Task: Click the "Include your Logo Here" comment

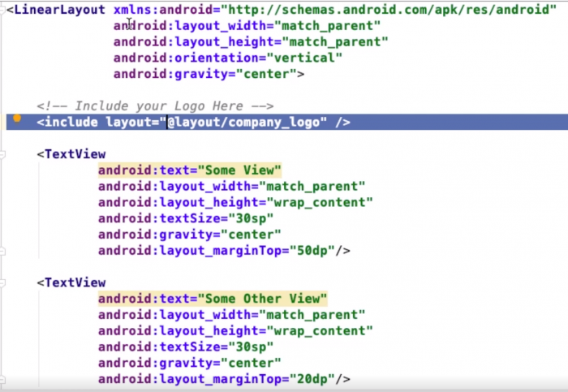Action: pyautogui.click(x=154, y=106)
